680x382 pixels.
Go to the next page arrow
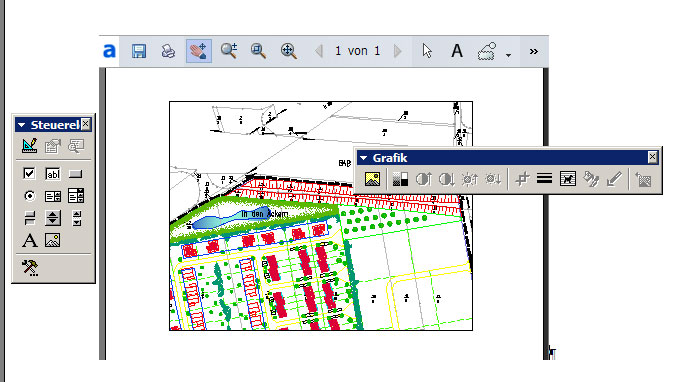pos(398,51)
